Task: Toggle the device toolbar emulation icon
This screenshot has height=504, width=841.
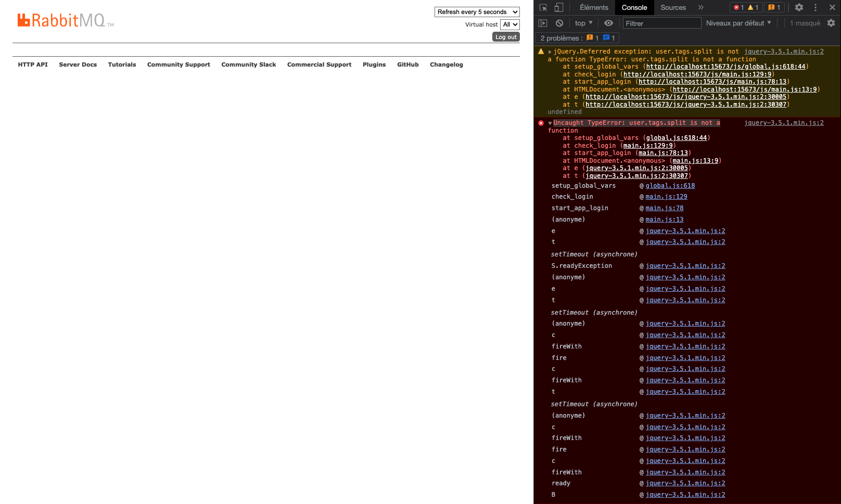Action: [x=558, y=7]
